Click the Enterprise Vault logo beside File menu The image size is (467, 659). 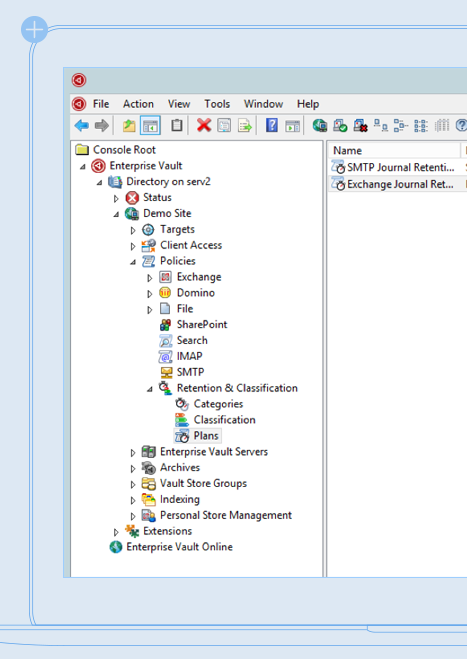click(x=79, y=104)
